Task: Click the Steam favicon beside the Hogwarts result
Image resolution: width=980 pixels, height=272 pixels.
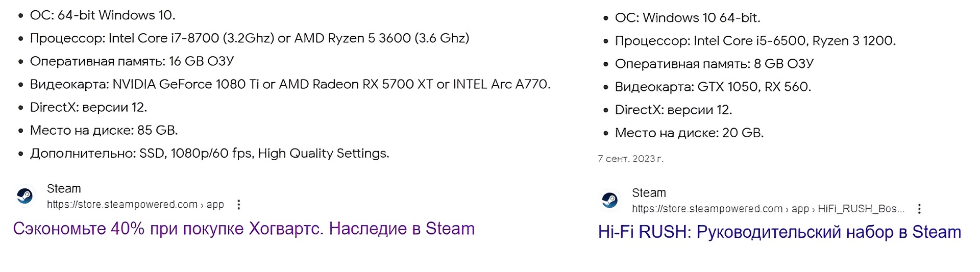Action: 24,196
